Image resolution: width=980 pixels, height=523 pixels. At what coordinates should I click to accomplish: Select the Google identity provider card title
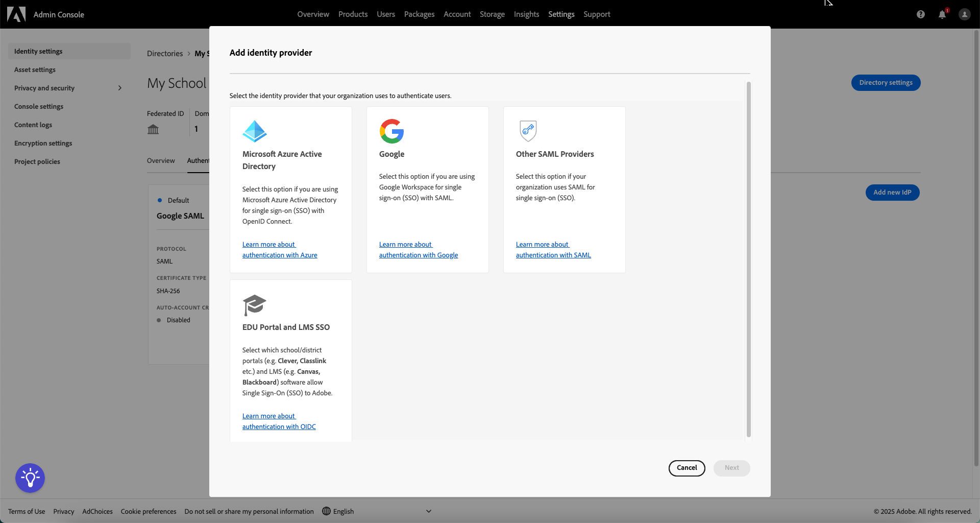pos(391,154)
